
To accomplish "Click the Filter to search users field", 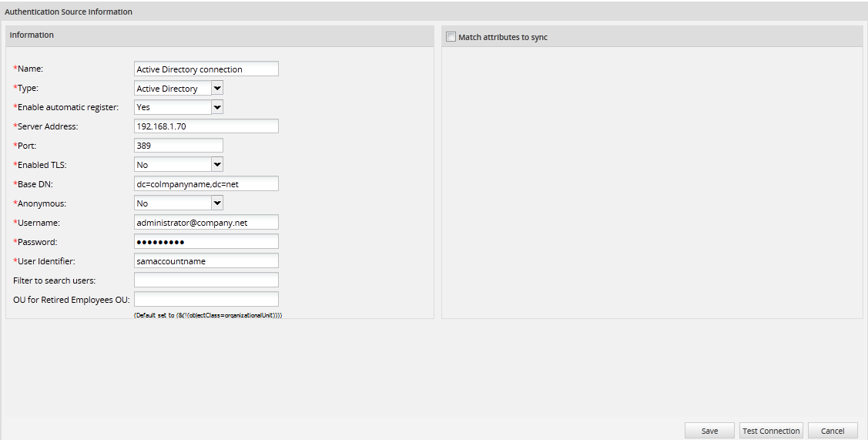I will 206,280.
